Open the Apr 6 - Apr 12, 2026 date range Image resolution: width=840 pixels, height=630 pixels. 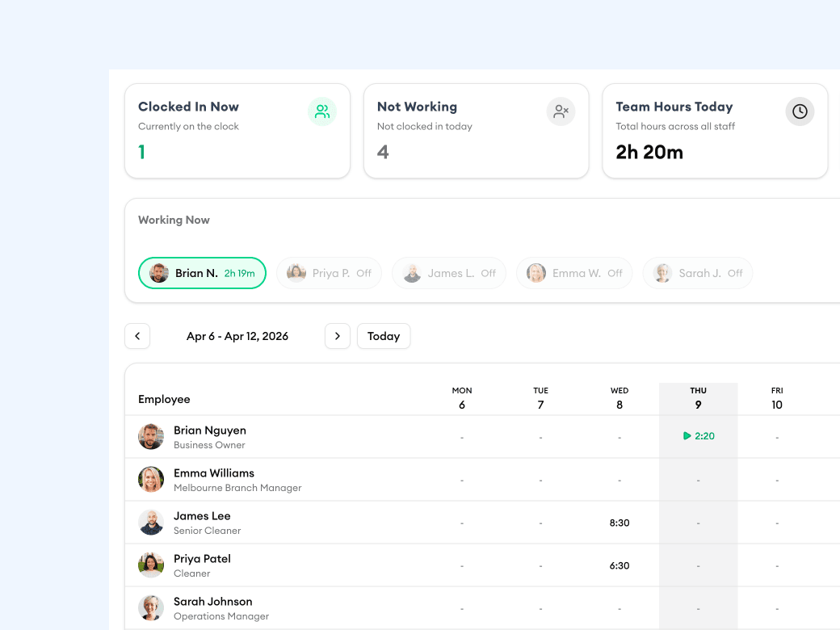(237, 336)
